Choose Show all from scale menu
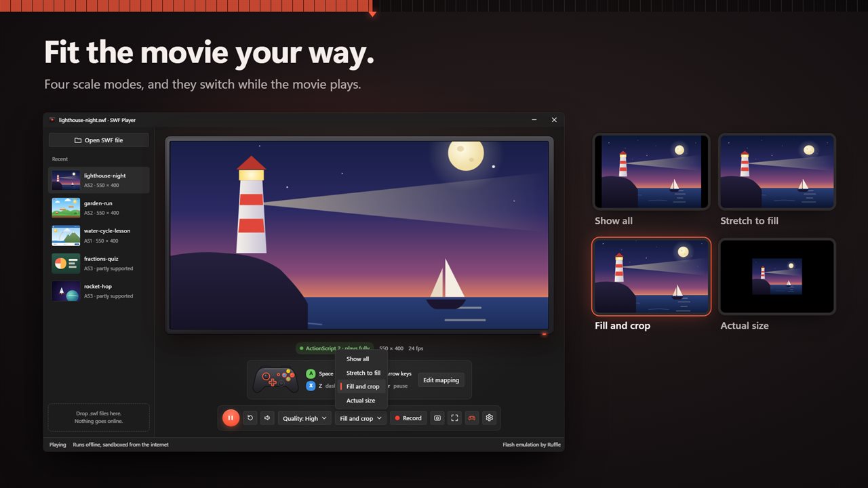The height and width of the screenshot is (488, 868). pyautogui.click(x=361, y=359)
